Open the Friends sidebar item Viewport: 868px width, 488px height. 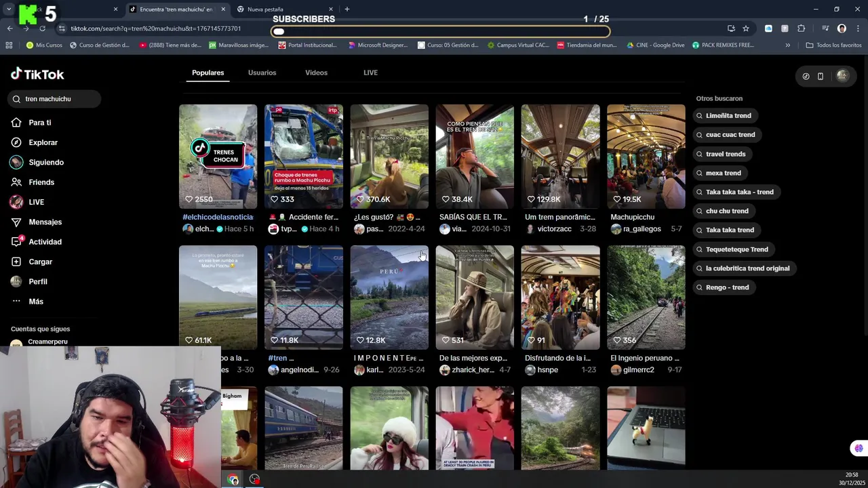pyautogui.click(x=33, y=182)
